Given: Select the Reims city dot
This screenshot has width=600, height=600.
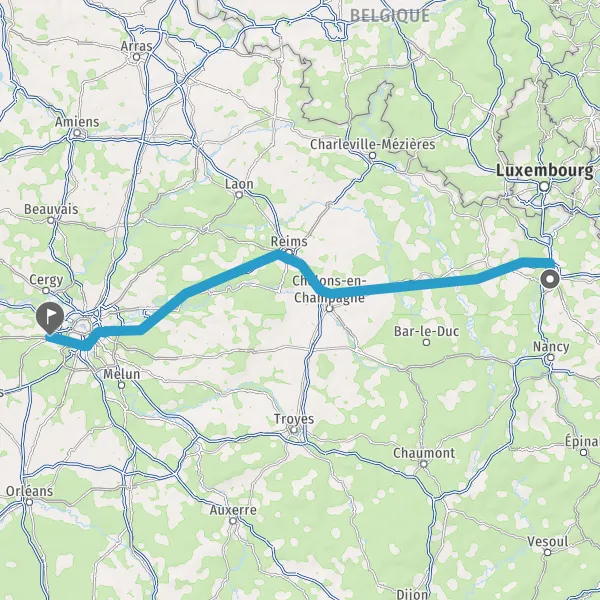Looking at the screenshot, I should point(289,252).
